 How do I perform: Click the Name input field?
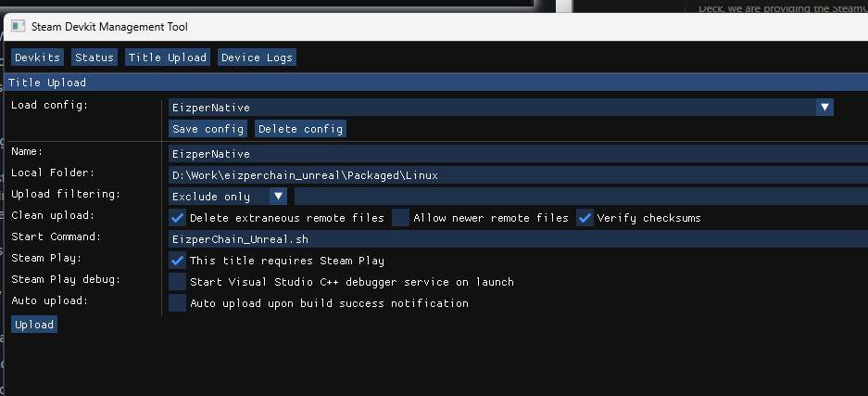pos(517,154)
